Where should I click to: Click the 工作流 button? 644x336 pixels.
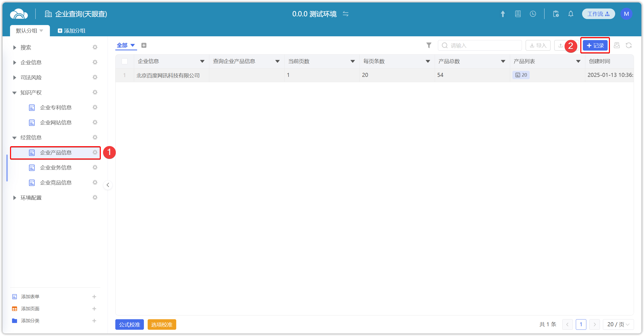click(x=598, y=14)
